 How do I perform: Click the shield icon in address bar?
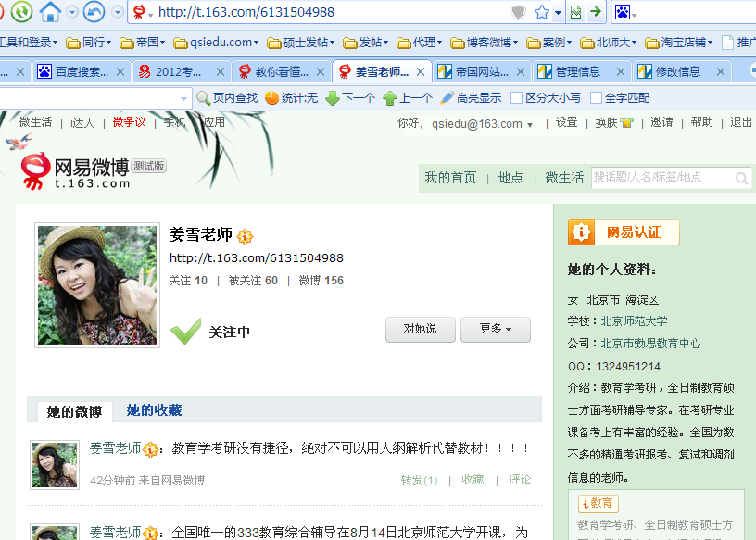518,13
